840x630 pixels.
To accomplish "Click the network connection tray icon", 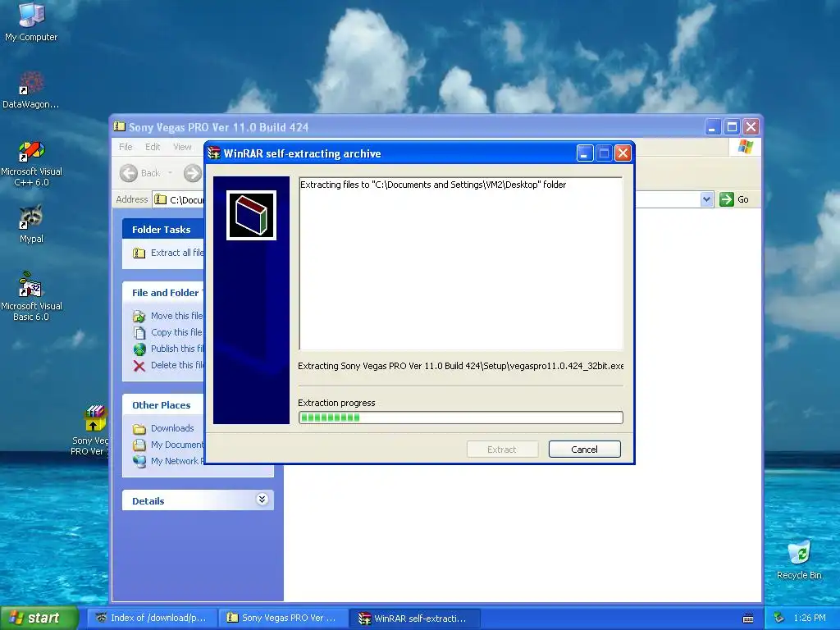I will coord(778,618).
